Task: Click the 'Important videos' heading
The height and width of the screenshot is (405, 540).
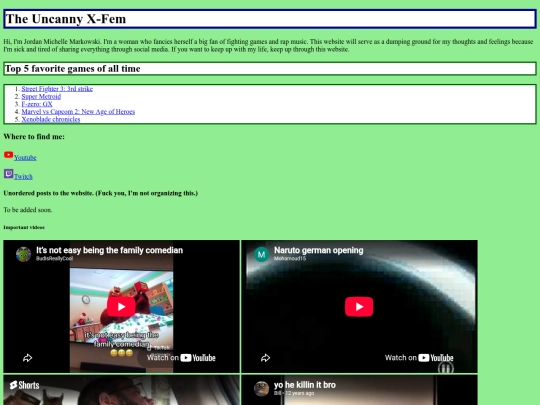Action: tap(24, 227)
